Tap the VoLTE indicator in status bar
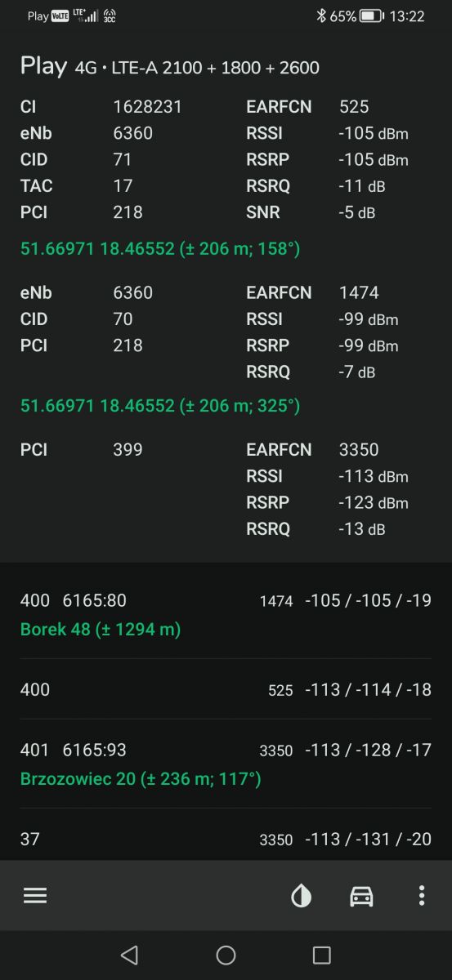Screen dimensions: 452x980 tap(60, 16)
